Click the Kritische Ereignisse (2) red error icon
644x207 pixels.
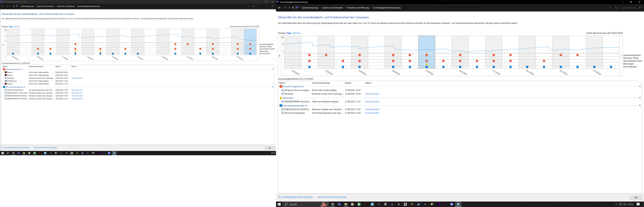click(x=281, y=86)
